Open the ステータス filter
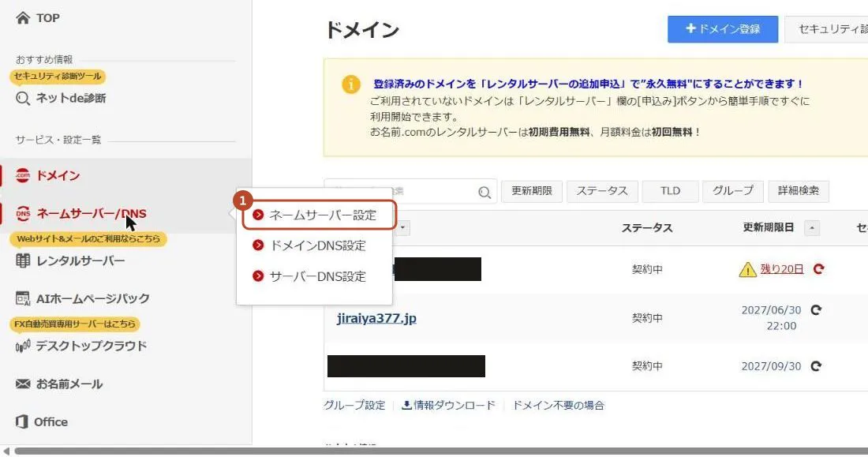868x457 pixels. click(602, 191)
